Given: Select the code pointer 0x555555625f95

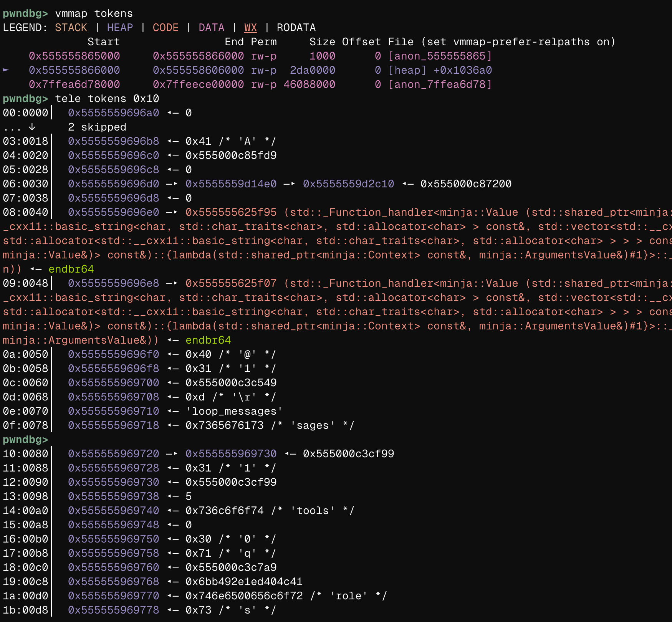Looking at the screenshot, I should (x=231, y=212).
